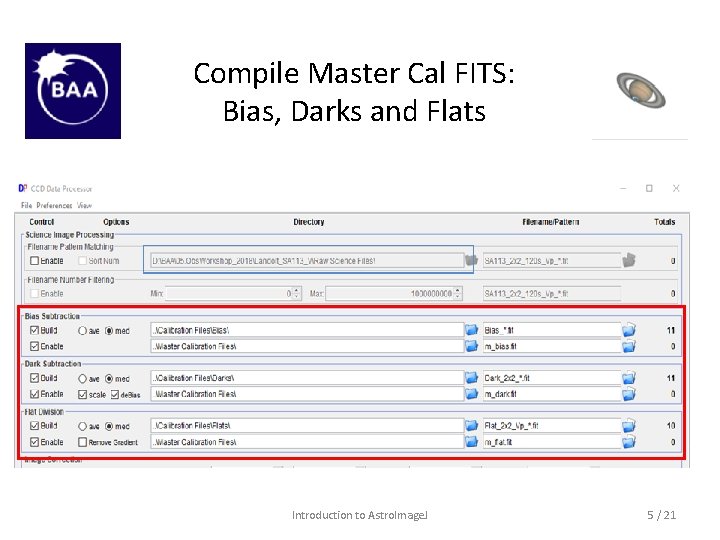Click the Dark_2x2_*.fit filename field
The width and height of the screenshot is (720, 540).
552,378
